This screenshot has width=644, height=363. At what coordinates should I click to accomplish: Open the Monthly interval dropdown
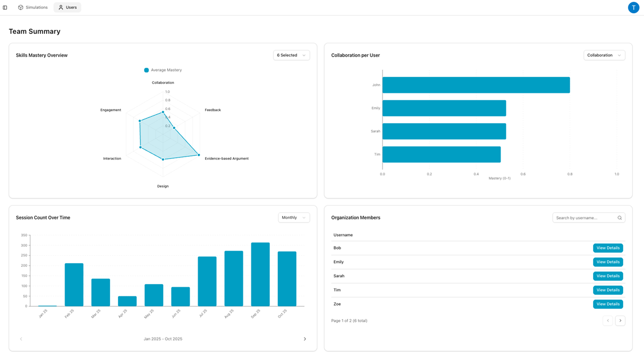point(293,218)
